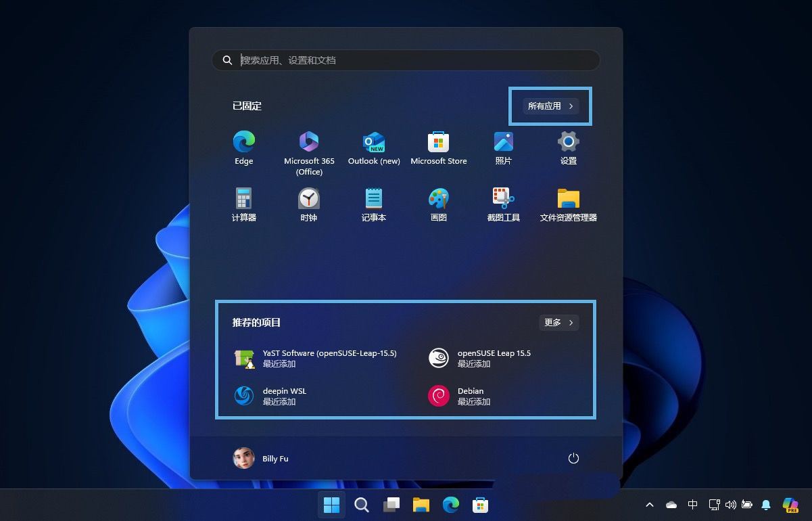
Task: Open 计算器 (Calculator) app
Action: tap(243, 204)
